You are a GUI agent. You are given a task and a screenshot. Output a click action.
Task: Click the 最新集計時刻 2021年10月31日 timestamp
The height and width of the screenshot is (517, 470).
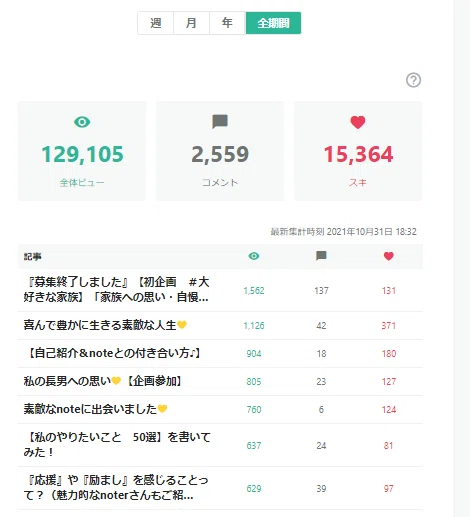pos(344,232)
